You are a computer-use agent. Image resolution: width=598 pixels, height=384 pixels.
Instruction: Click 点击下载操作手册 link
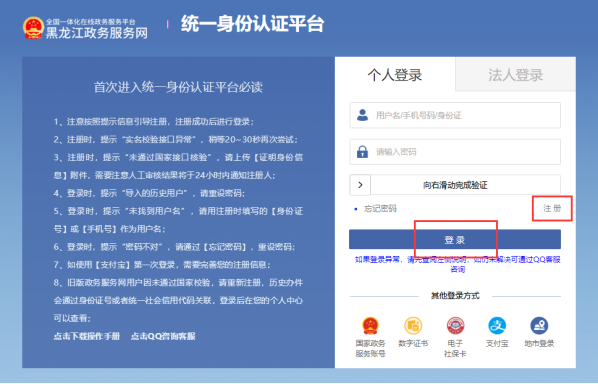pos(87,336)
